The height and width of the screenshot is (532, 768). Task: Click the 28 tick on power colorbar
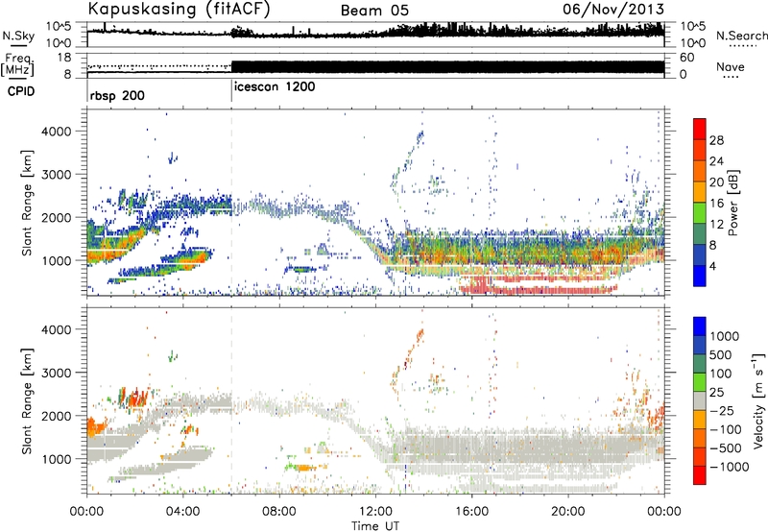(716, 140)
